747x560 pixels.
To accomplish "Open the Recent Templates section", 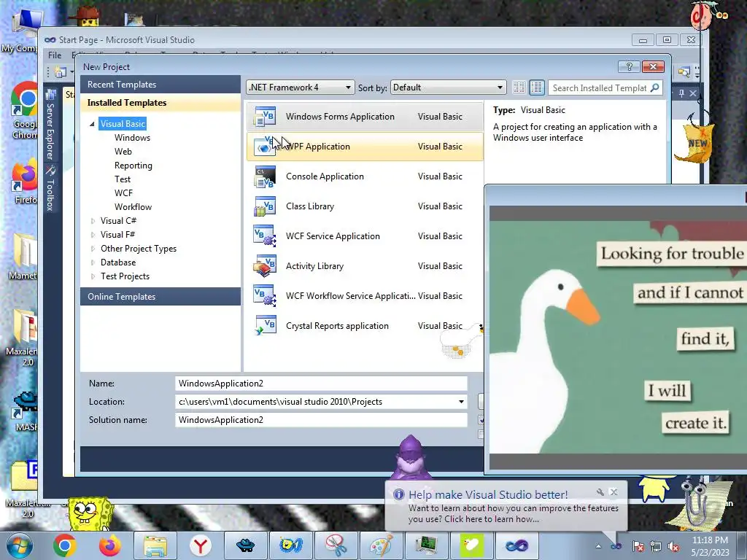I will 160,85.
